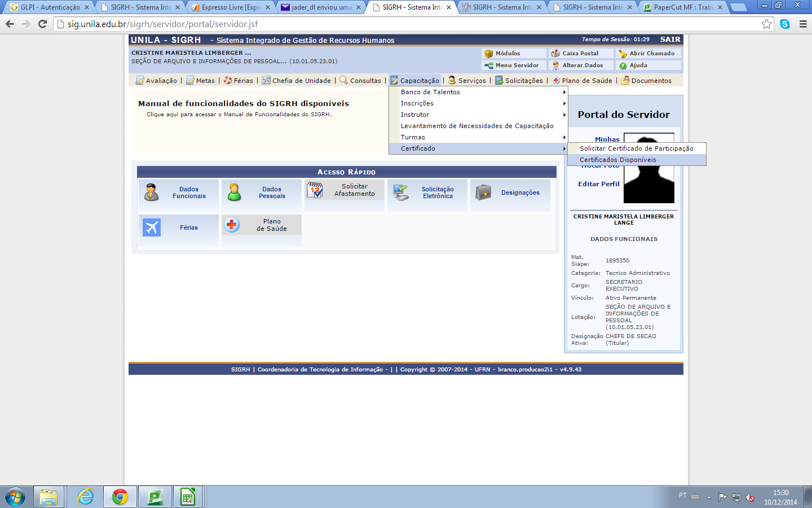Click the Dados Pessoais green user icon
This screenshot has height=508, width=812.
click(235, 192)
